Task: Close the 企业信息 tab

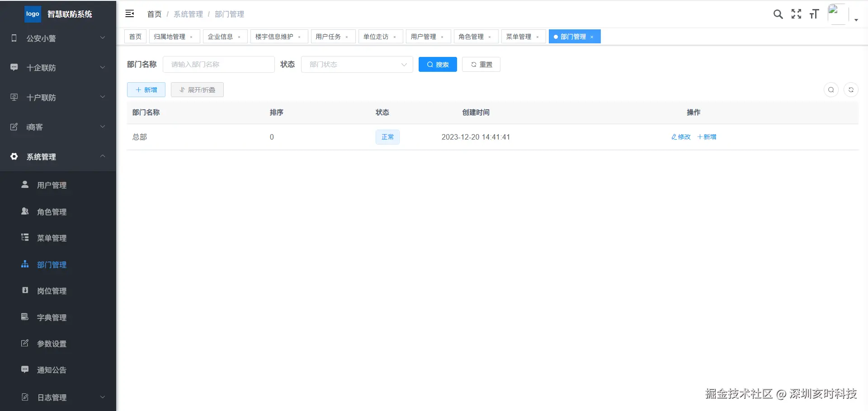Action: (239, 37)
